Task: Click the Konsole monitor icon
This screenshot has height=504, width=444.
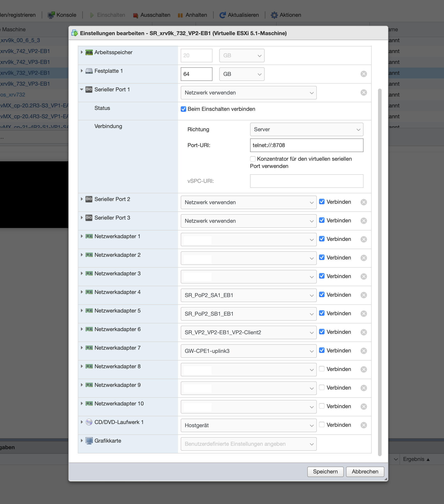Action: (x=51, y=15)
